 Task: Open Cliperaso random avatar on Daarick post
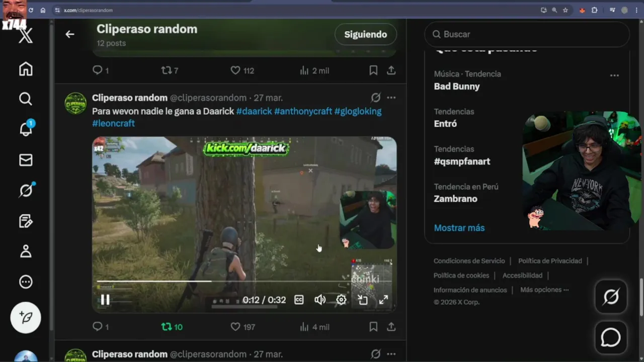coord(75,103)
